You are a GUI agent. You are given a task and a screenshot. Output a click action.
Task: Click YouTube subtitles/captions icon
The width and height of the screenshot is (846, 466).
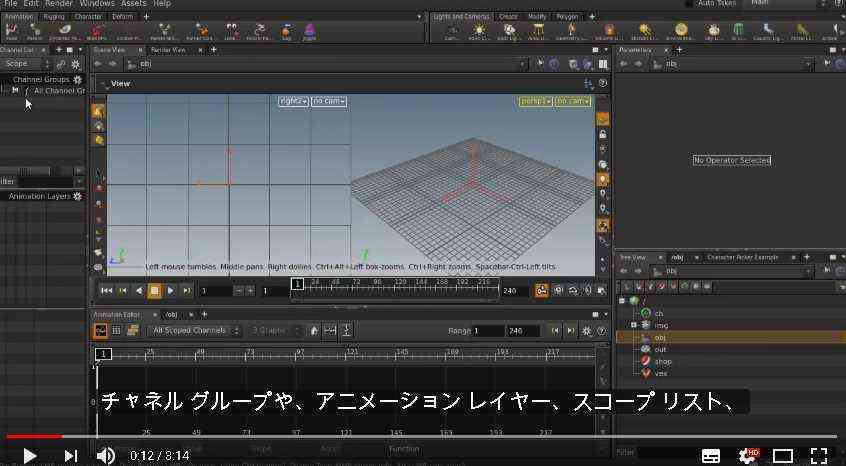[711, 456]
